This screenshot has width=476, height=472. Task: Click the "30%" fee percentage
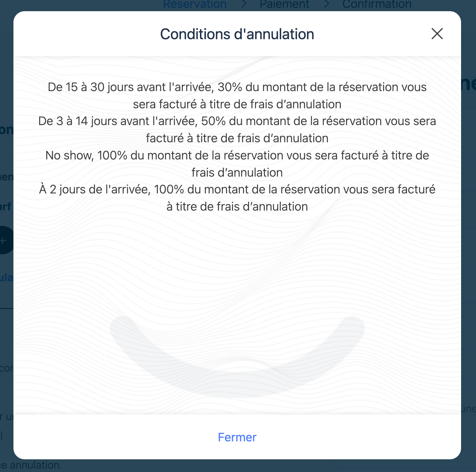click(230, 87)
